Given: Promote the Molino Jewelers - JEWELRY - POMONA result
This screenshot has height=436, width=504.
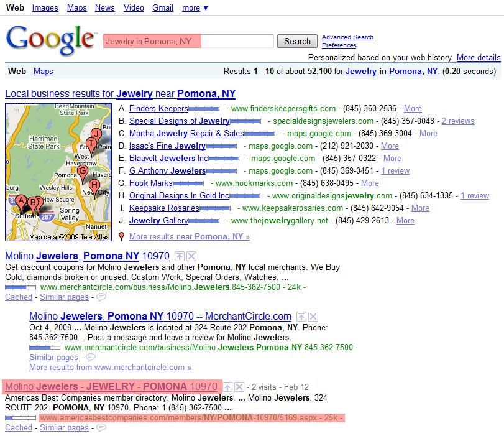Looking at the screenshot, I should click(227, 387).
